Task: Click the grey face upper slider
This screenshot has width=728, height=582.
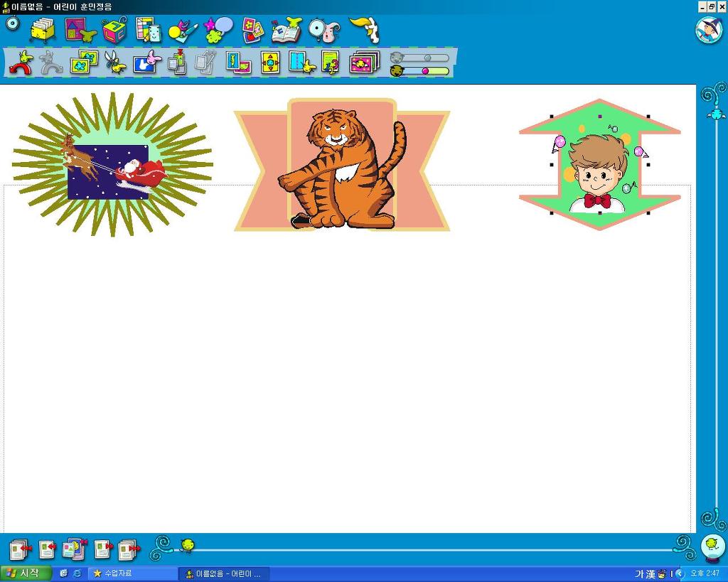Action: pyautogui.click(x=419, y=58)
